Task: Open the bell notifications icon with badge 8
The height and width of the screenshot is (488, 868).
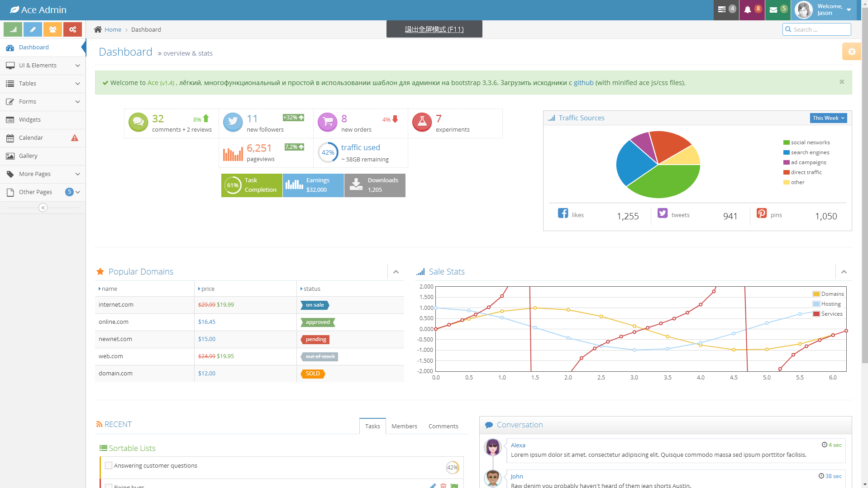Action: 752,9
